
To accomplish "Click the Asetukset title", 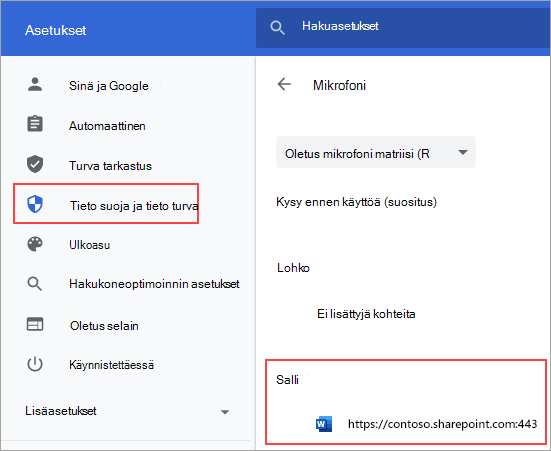I will point(56,30).
